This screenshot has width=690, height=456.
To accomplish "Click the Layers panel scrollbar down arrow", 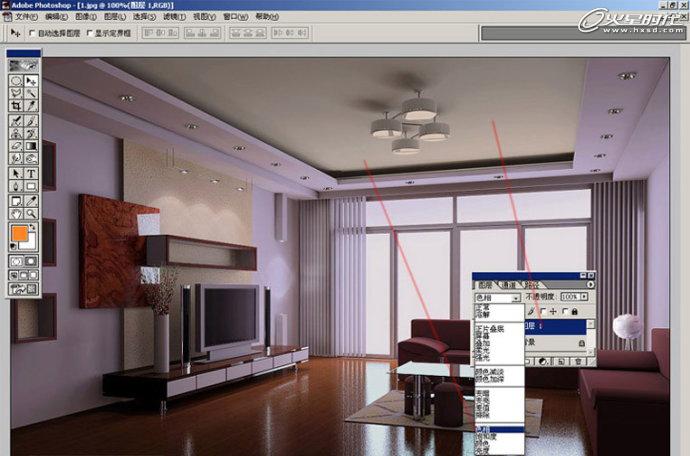I will 591,351.
